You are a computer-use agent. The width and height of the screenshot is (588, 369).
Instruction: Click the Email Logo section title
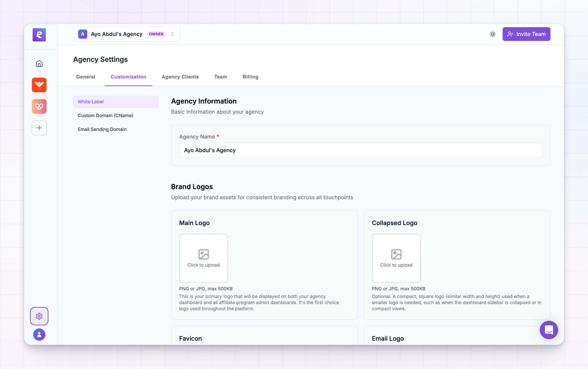(x=388, y=339)
